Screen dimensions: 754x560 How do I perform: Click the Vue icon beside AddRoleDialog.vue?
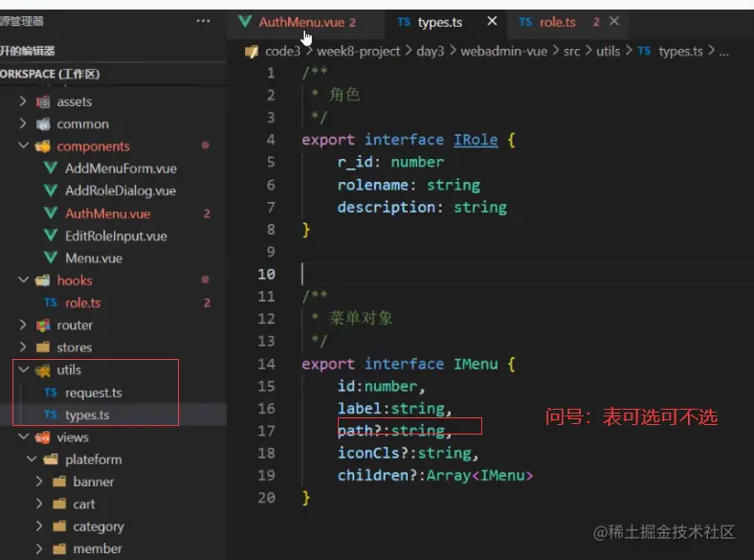[x=51, y=190]
